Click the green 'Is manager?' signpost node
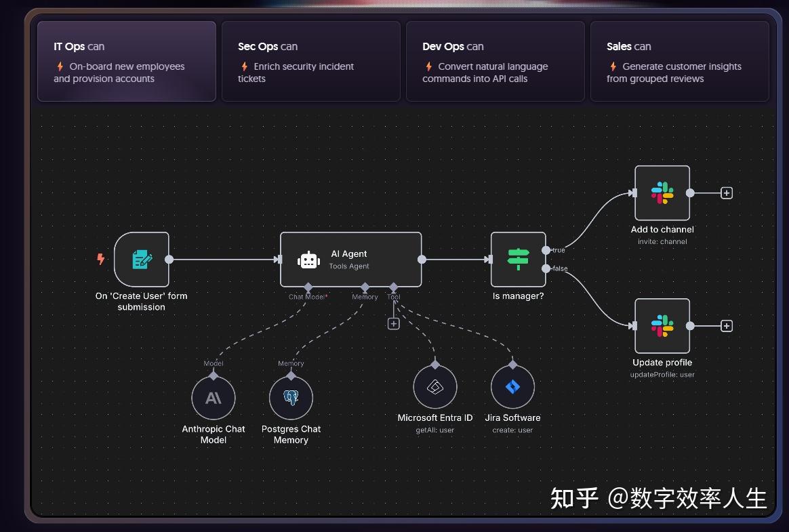Viewport: 789px width, 532px height. [x=519, y=259]
